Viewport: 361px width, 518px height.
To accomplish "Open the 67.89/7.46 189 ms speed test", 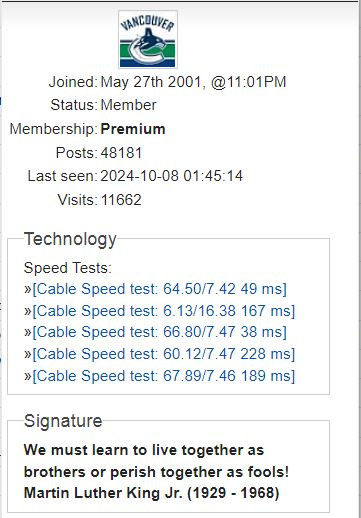I will pyautogui.click(x=164, y=376).
